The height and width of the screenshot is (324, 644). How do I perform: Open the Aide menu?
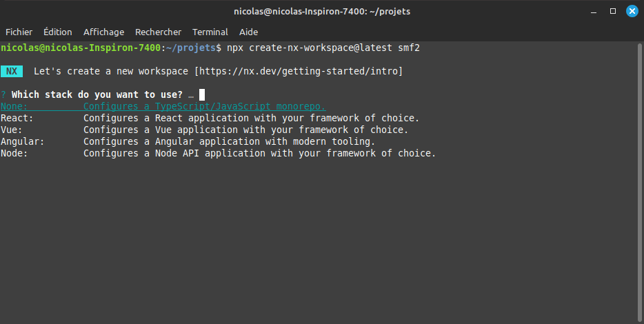tap(248, 32)
